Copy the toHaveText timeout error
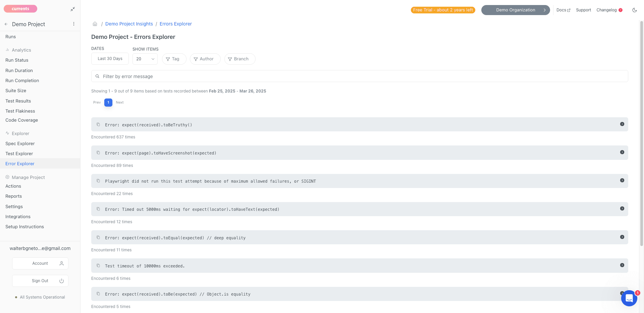The width and height of the screenshot is (644, 313). 98,209
